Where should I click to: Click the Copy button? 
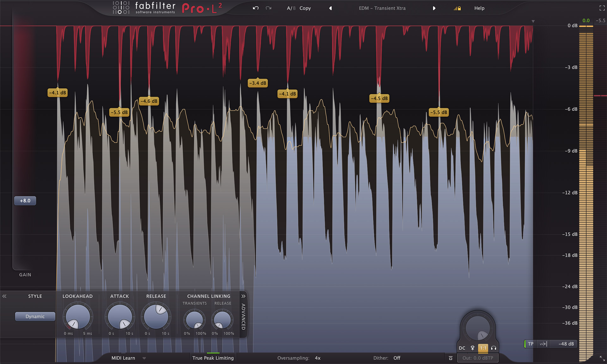(305, 8)
